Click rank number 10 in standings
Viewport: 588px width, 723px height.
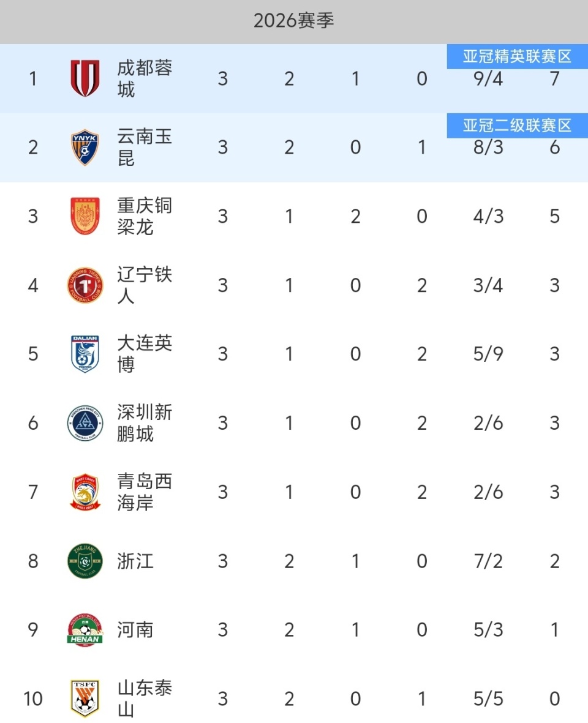[33, 699]
